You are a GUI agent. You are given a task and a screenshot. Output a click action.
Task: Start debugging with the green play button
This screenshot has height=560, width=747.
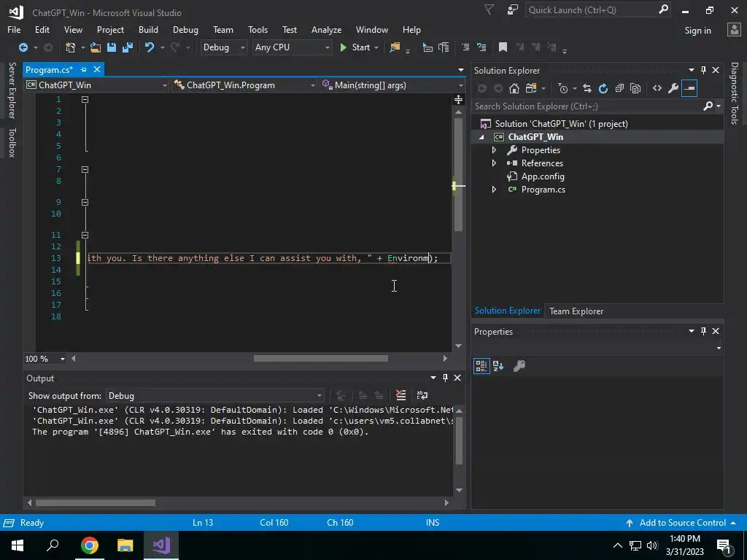coord(344,47)
